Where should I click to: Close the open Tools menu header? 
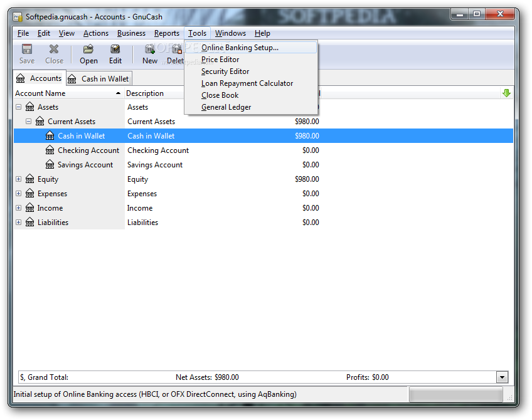[198, 33]
